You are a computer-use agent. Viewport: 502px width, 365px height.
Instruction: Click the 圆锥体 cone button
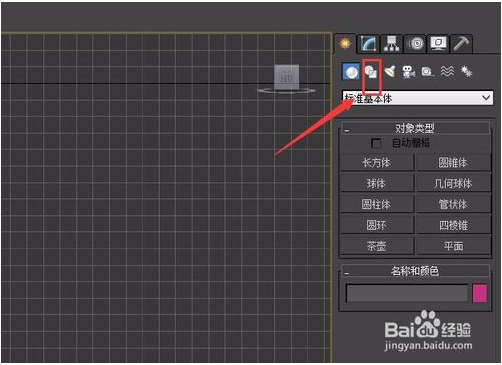tap(453, 163)
